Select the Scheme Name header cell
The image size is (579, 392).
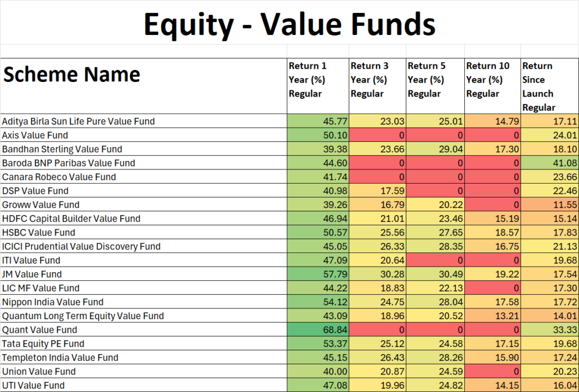(144, 86)
